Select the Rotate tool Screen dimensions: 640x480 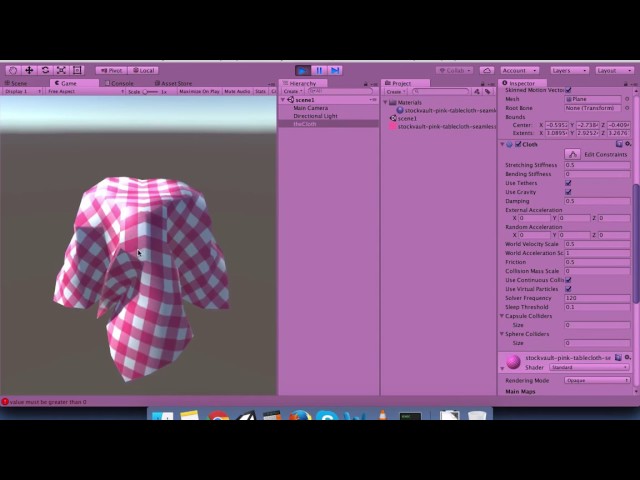pos(45,70)
